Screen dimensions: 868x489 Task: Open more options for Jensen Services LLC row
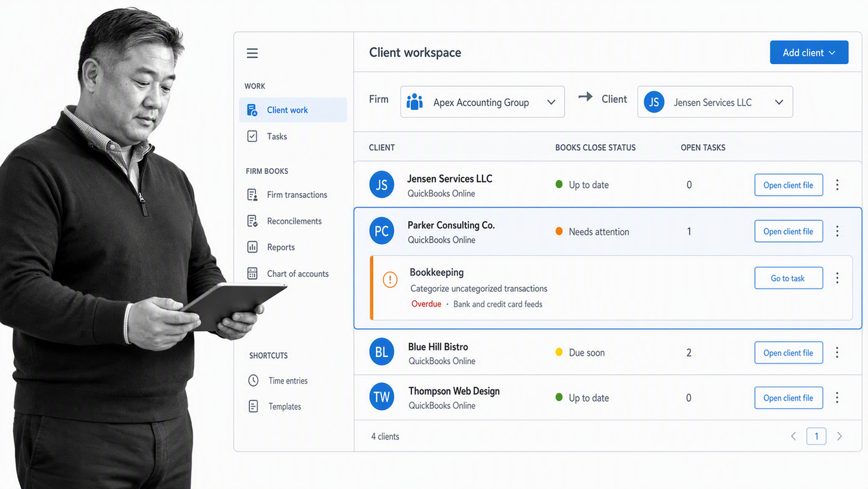pyautogui.click(x=837, y=185)
